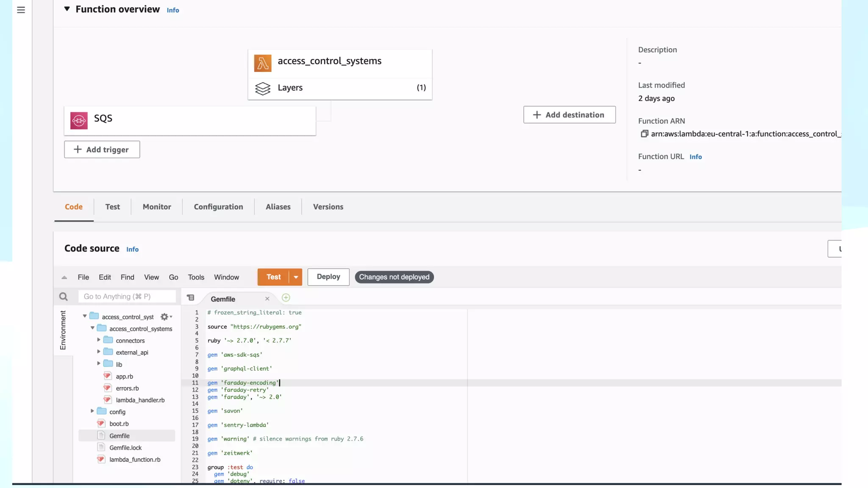Expand the config folder

coord(92,411)
